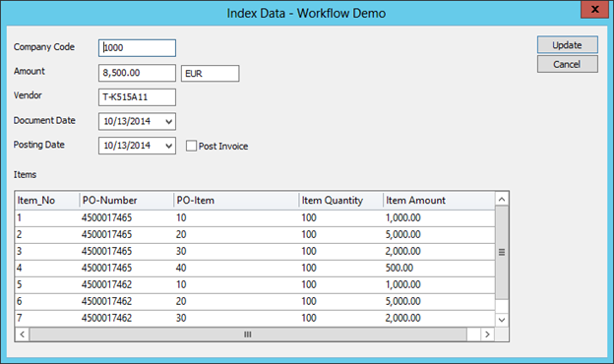Viewport: 614px width, 364px height.
Task: Click Item Amount 5,000.00 in item row 2
Action: (403, 234)
